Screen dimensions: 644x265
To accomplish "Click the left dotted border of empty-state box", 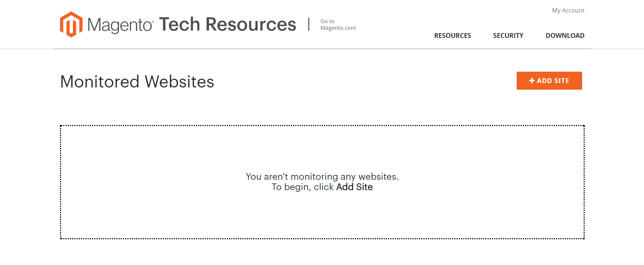I will point(61,182).
